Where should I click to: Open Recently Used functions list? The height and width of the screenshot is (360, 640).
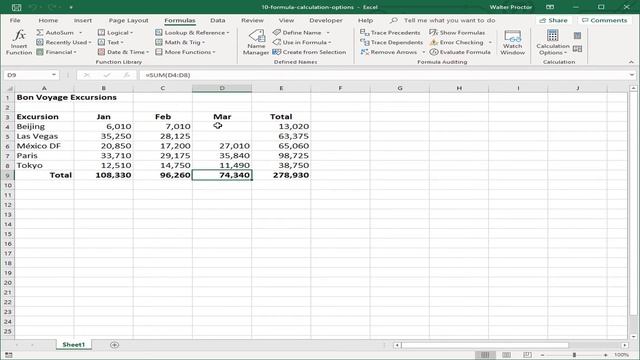[63, 42]
